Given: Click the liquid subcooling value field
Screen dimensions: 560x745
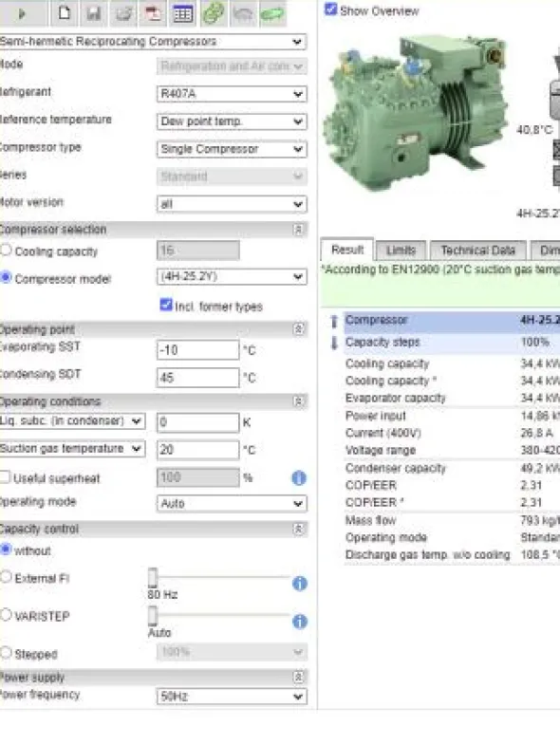Looking at the screenshot, I should click(x=197, y=422).
